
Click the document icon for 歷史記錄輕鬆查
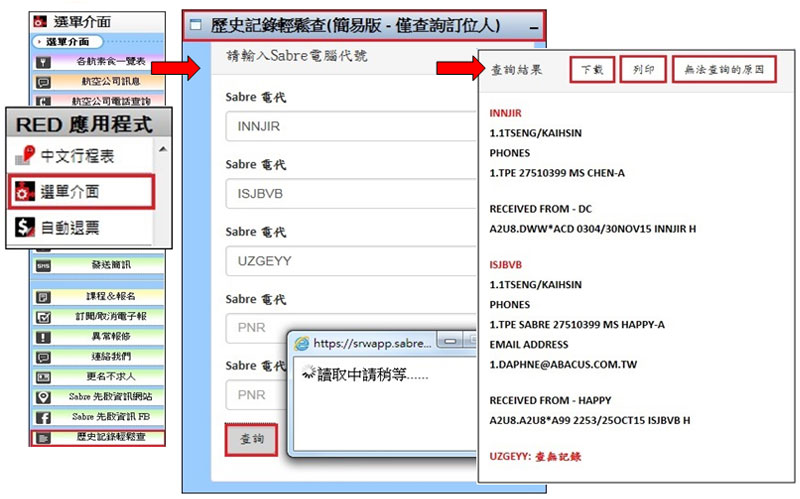pos(43,438)
